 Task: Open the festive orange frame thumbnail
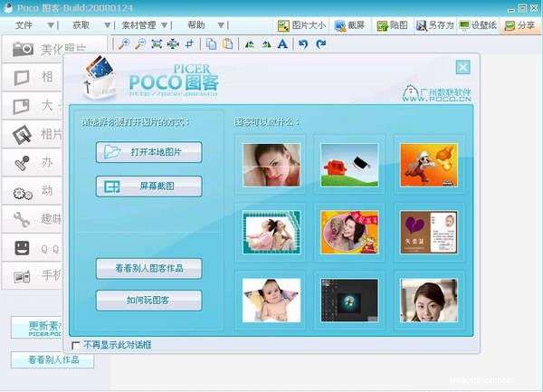tap(349, 233)
